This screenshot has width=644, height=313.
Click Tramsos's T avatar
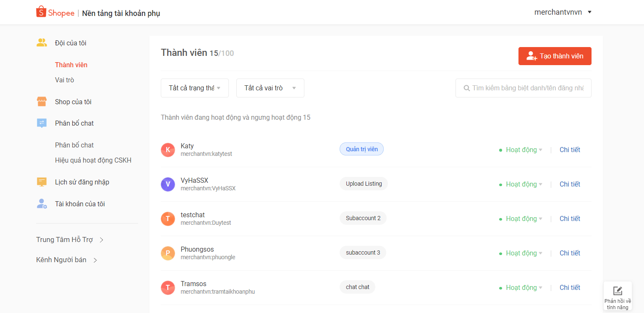[x=168, y=288]
